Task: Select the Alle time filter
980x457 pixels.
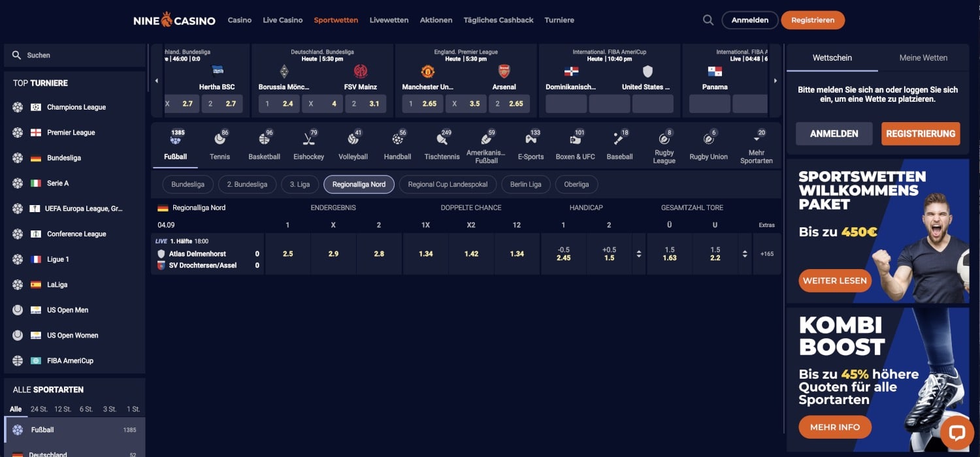Action: (16, 409)
